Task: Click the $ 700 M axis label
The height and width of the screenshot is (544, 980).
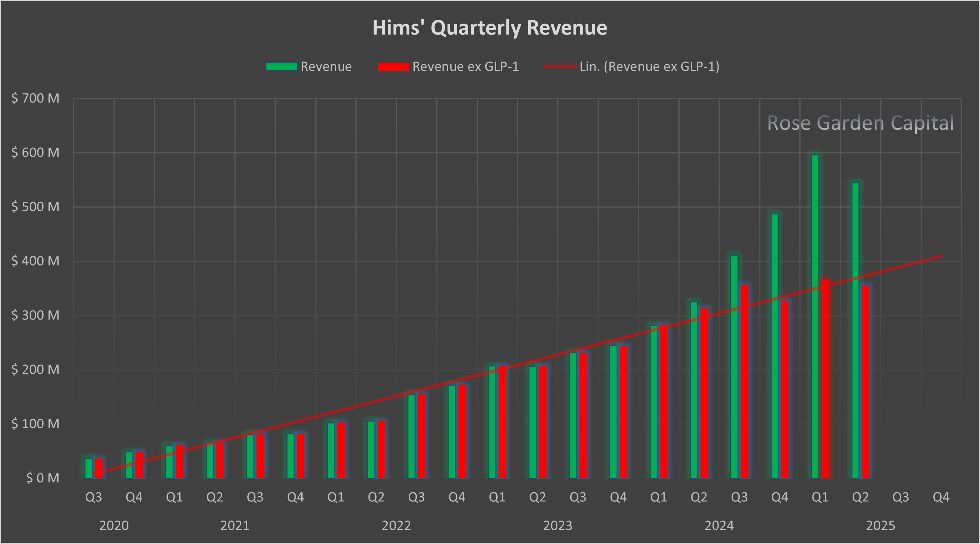Action: (35, 99)
